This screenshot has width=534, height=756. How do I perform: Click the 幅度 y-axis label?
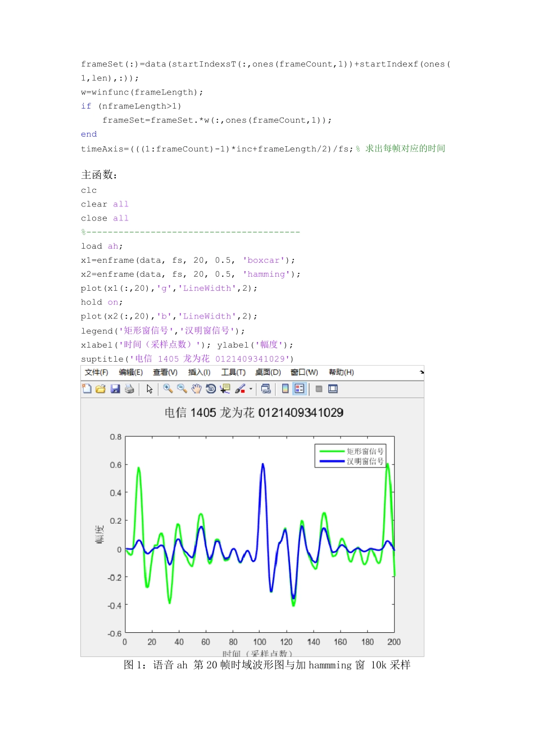pos(99,534)
